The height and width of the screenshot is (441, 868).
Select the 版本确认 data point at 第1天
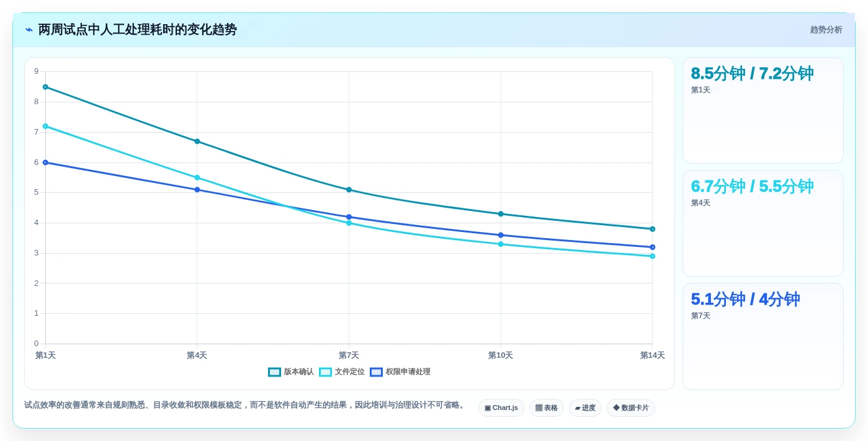45,87
